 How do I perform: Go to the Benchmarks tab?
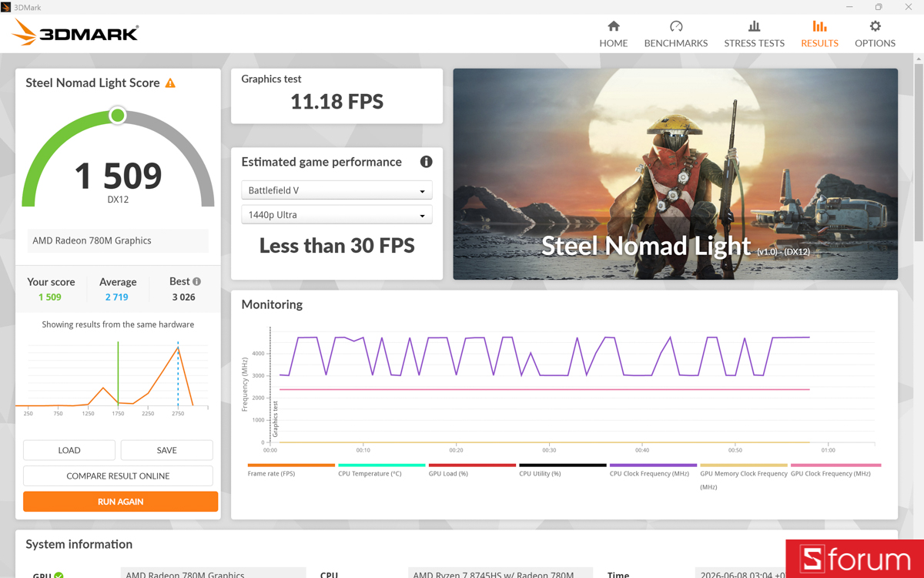675,35
